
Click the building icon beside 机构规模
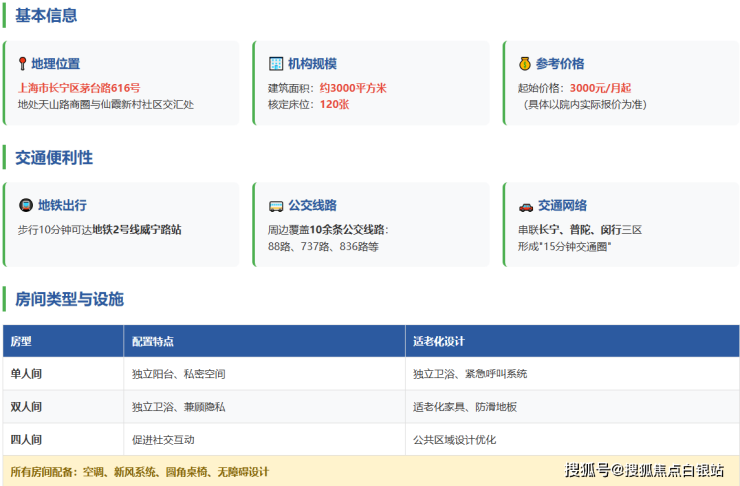point(277,64)
